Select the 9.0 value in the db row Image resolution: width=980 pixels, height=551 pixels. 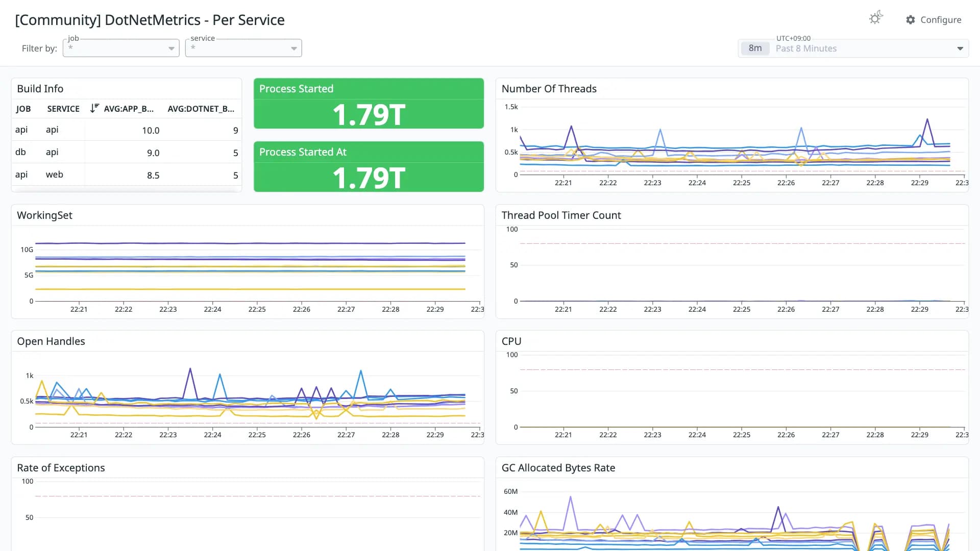153,153
